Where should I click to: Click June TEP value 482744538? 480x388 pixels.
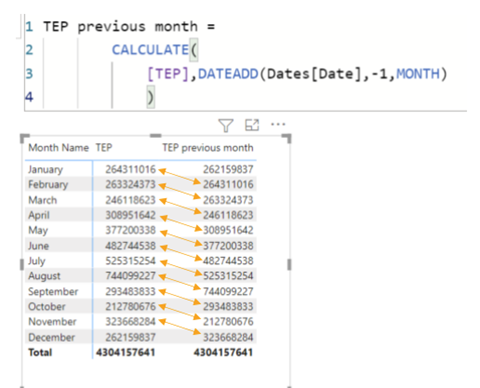[130, 246]
